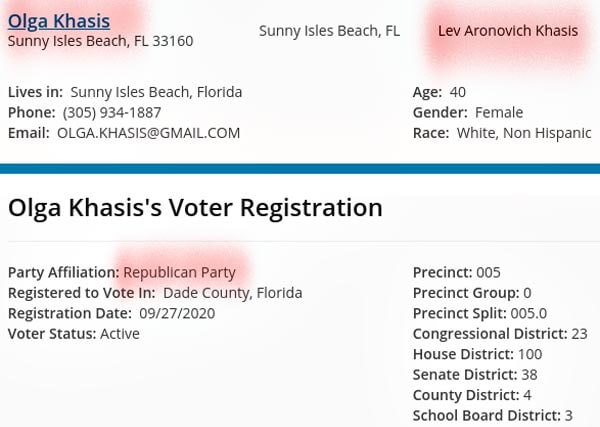Click the phone number (305) 934-1887
600x427 pixels.
(x=112, y=112)
